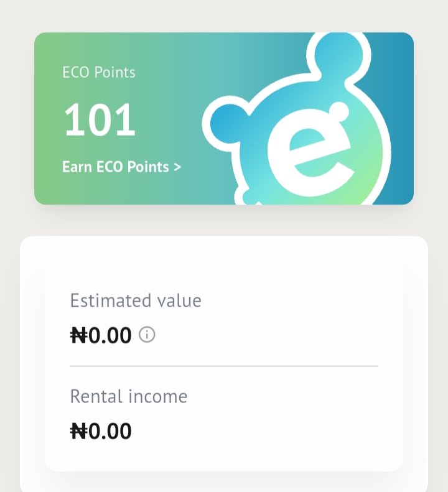Screen dimensions: 448x492
Task: Tap the blue bubble left of the logo
Action: point(226,124)
